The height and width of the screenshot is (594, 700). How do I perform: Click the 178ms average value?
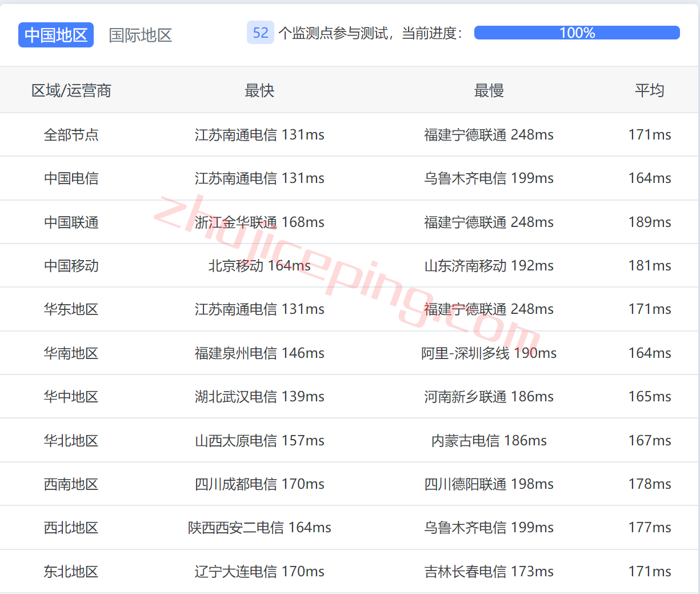pyautogui.click(x=650, y=484)
